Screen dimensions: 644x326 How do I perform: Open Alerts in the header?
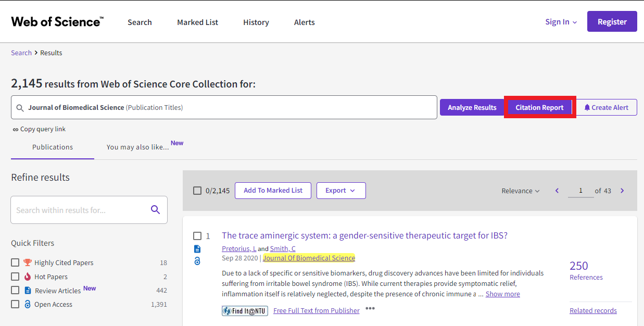click(305, 22)
